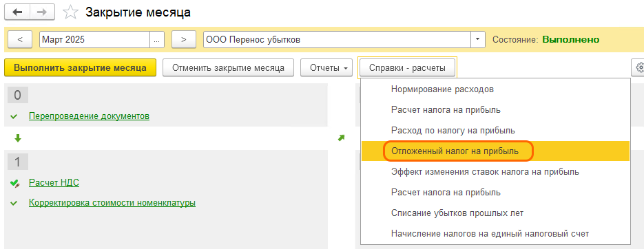Select Отложенный налог на прибыль item
The image size is (644, 249).
[495, 151]
